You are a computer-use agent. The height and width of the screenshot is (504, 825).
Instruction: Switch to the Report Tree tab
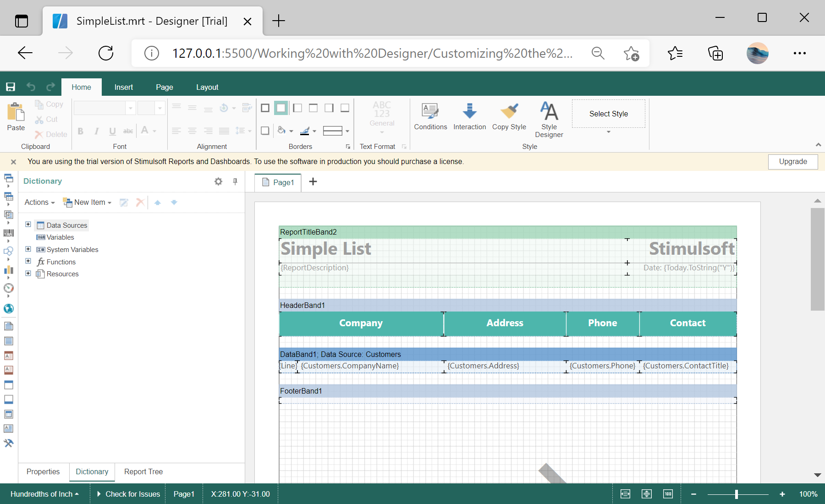(143, 472)
